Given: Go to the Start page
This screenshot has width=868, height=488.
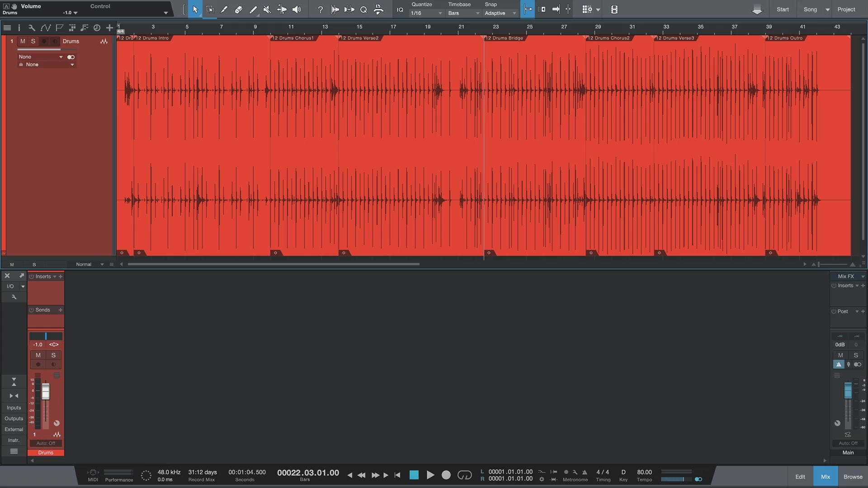Looking at the screenshot, I should click(x=783, y=9).
